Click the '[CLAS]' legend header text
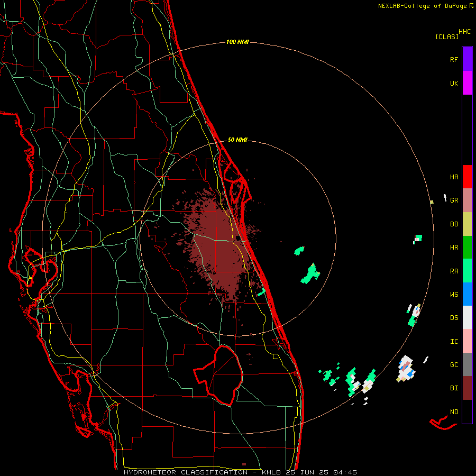 point(447,36)
